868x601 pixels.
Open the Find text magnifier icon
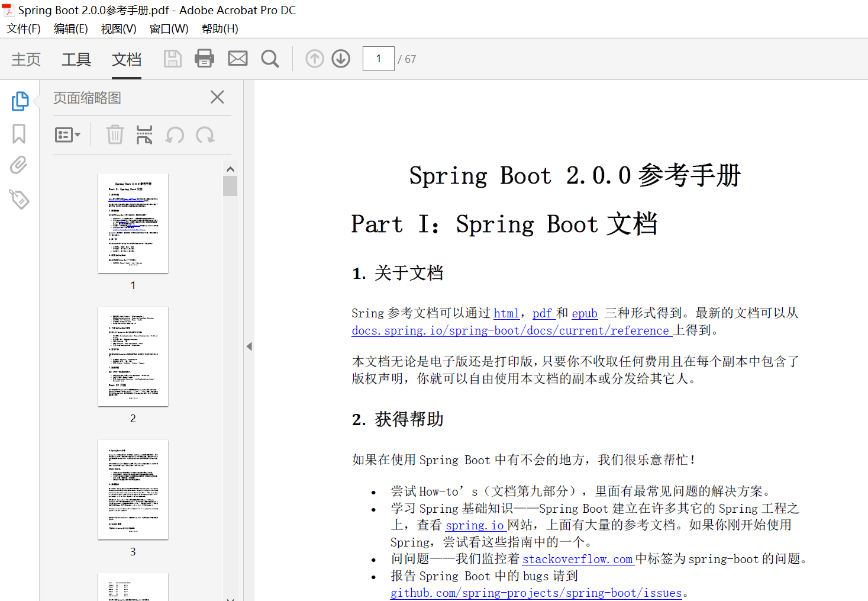(x=270, y=59)
